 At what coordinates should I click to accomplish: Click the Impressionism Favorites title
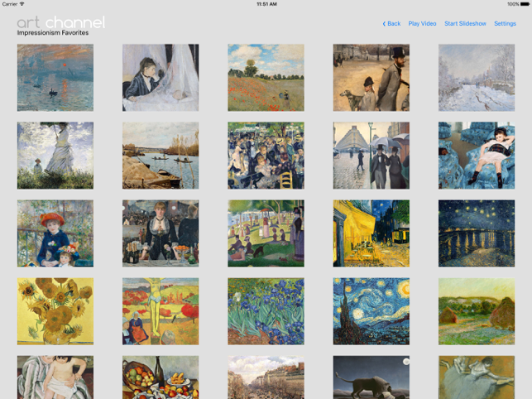point(53,33)
